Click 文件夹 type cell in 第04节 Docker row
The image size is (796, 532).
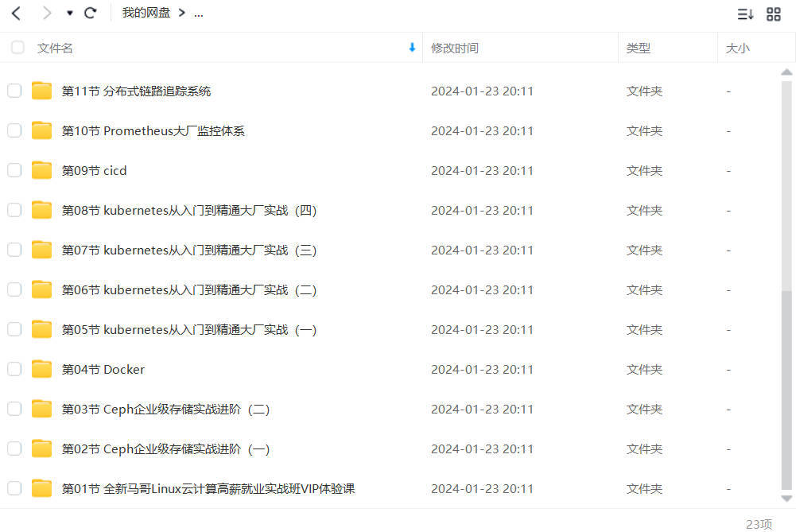point(644,370)
